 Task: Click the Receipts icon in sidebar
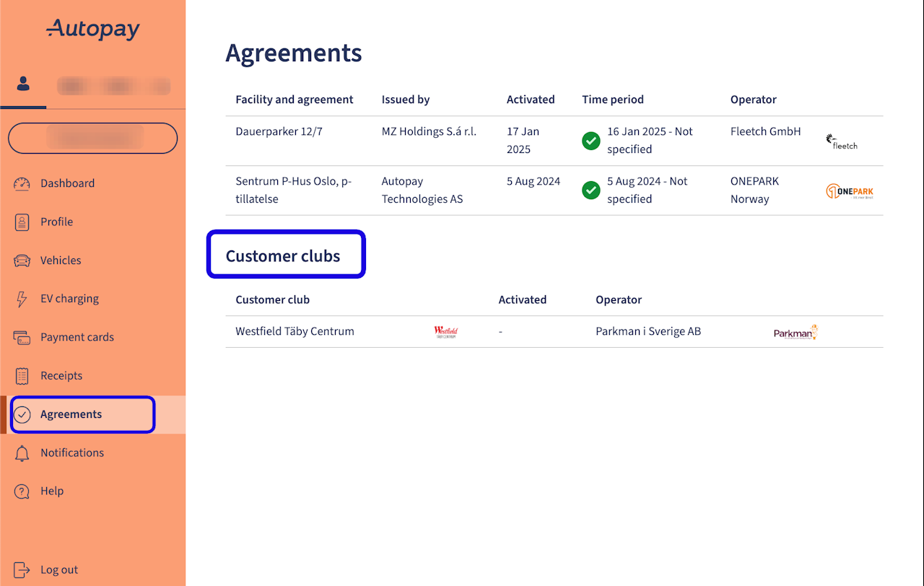pyautogui.click(x=22, y=376)
